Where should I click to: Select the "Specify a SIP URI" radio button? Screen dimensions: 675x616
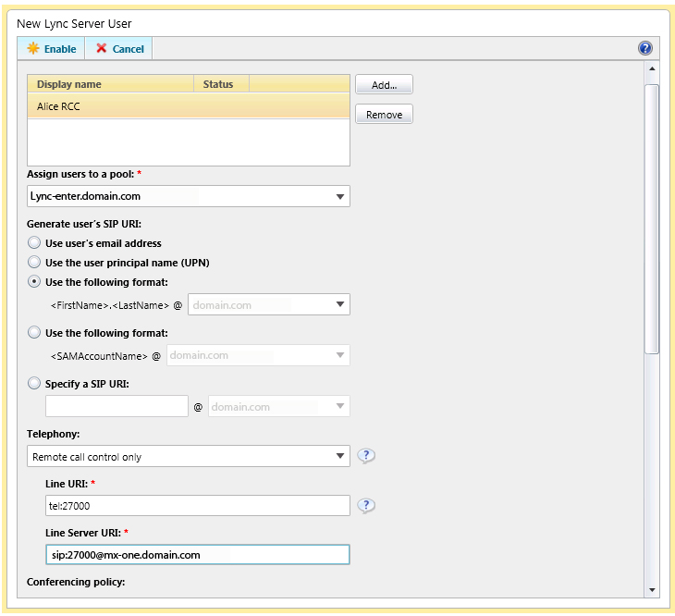pyautogui.click(x=35, y=383)
